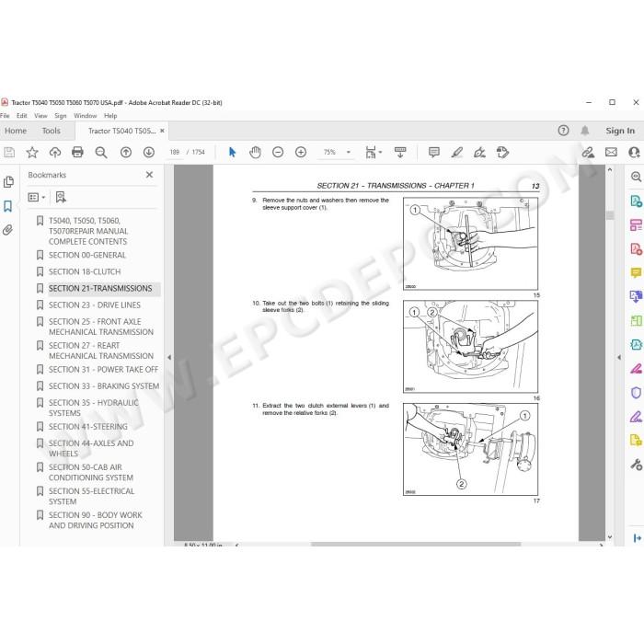
Task: Switch to the Home tab
Action: [x=16, y=131]
